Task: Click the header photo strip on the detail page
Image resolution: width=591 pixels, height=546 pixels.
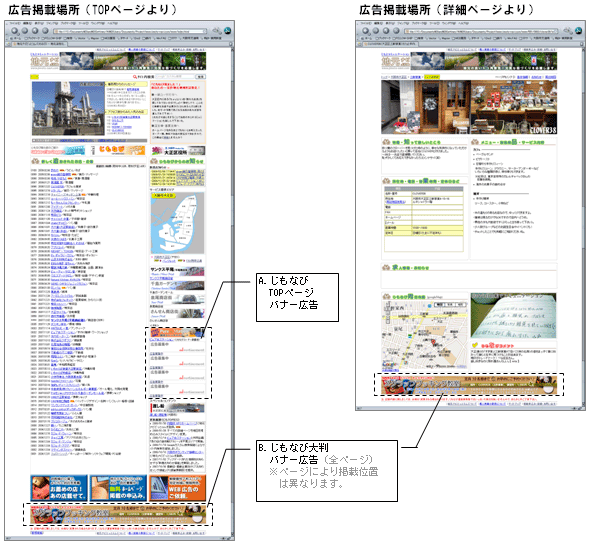Action: tap(484, 61)
